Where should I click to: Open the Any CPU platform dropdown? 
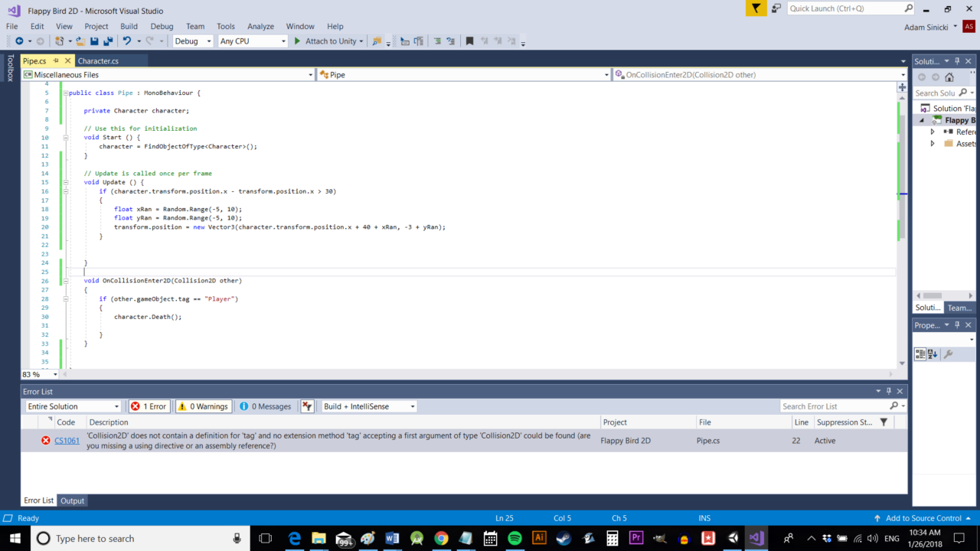(x=253, y=41)
